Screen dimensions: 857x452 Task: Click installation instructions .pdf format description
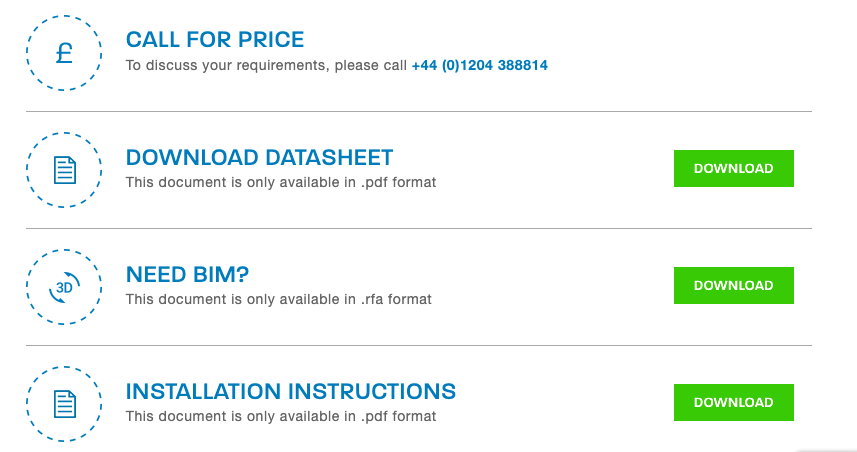pos(281,416)
